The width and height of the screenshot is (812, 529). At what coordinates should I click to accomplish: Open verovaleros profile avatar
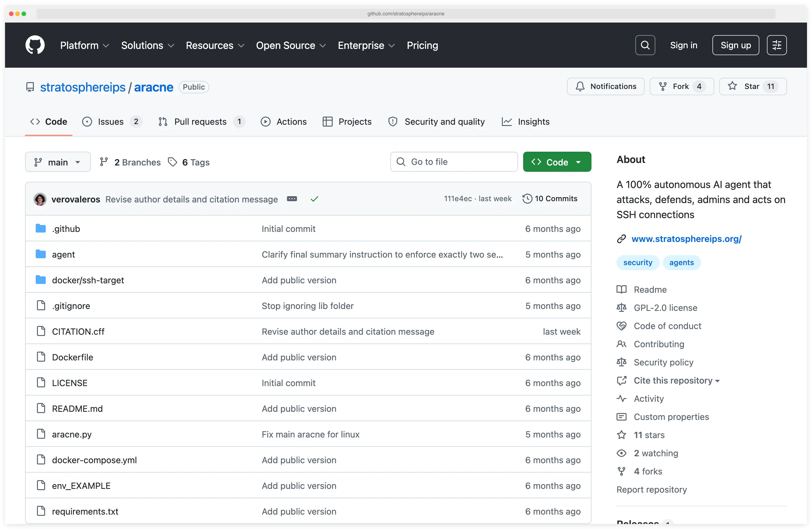[40, 199]
